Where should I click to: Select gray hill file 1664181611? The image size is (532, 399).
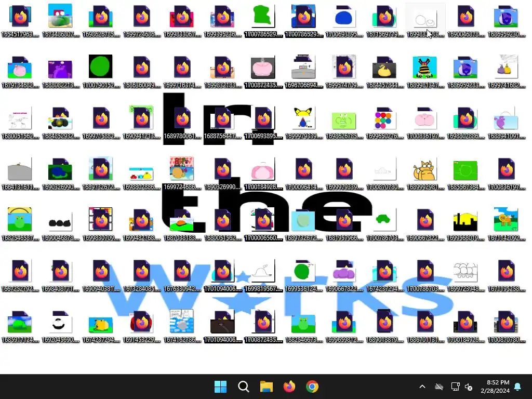point(20,174)
